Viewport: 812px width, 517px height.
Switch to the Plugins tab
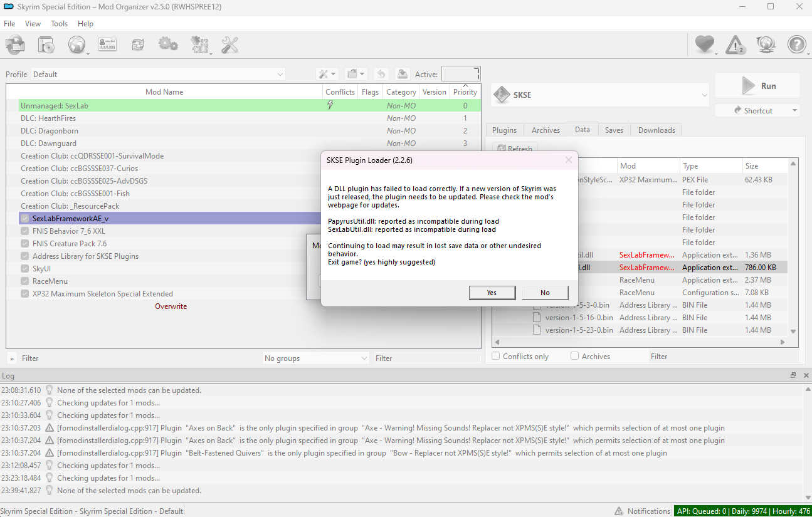pos(504,130)
